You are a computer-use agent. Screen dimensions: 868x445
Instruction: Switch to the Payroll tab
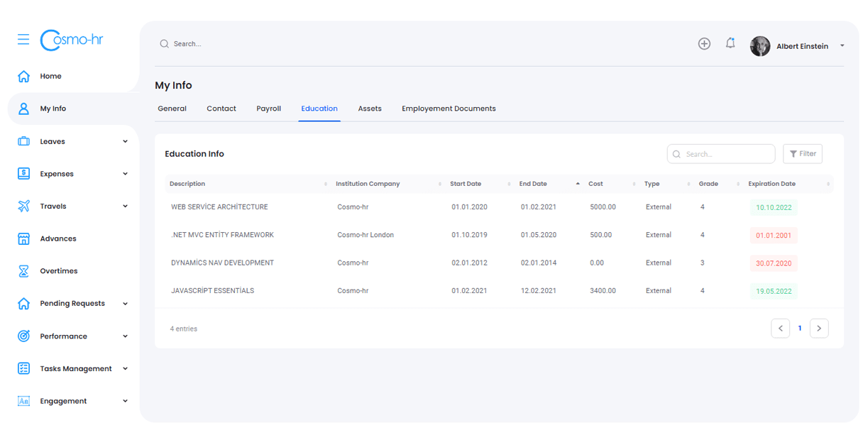pos(268,109)
